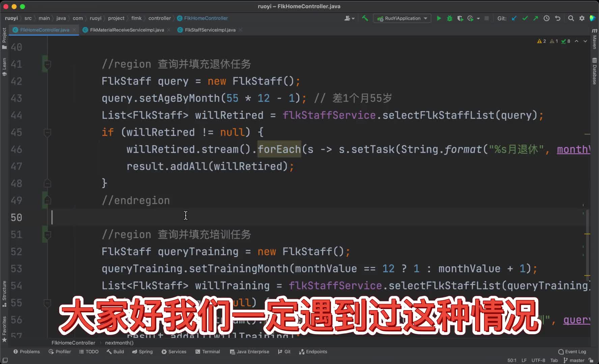Close the FlkStaffServiceImpl.java tab
Screen dimensions: 599x364
[x=240, y=30]
